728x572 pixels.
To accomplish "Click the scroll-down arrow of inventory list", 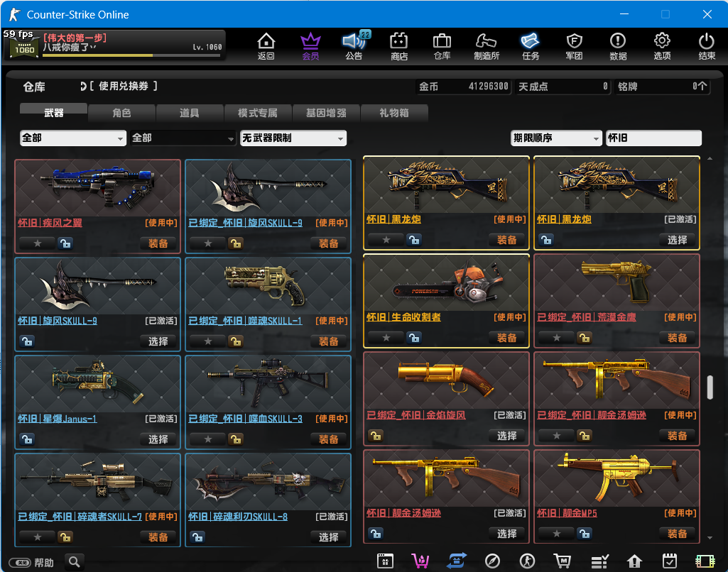I will click(x=710, y=538).
